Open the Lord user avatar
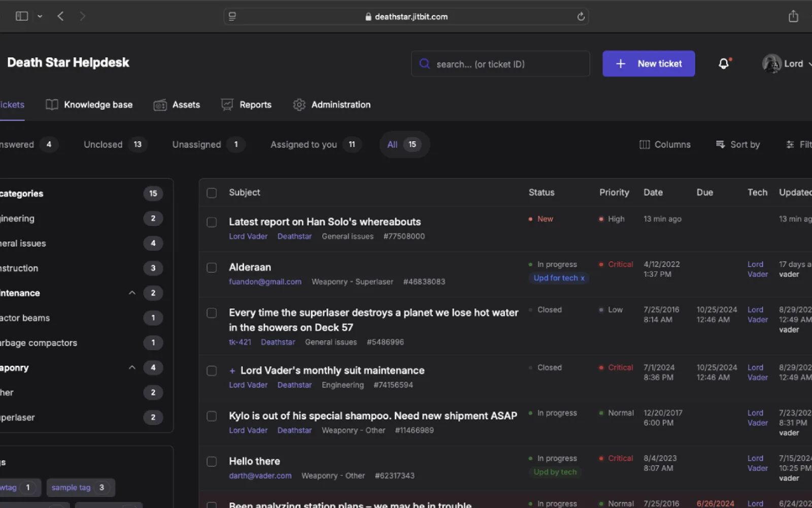The image size is (812, 508). tap(771, 63)
